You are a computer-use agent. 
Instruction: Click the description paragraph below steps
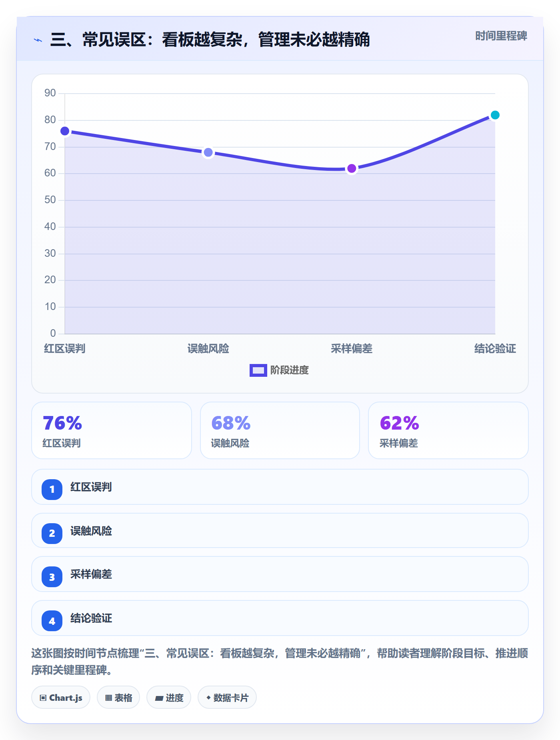pos(280,662)
